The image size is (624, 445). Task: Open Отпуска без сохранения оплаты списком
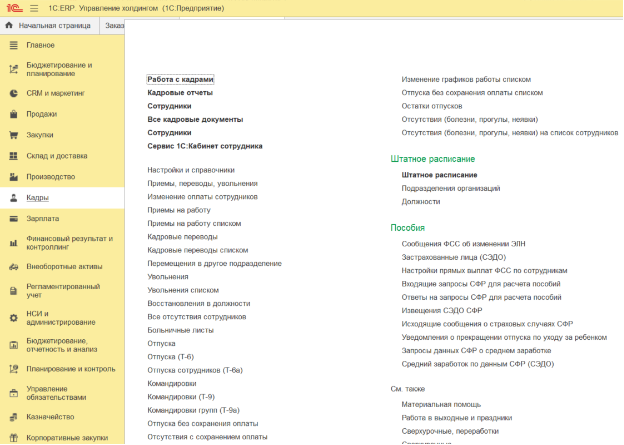[472, 93]
